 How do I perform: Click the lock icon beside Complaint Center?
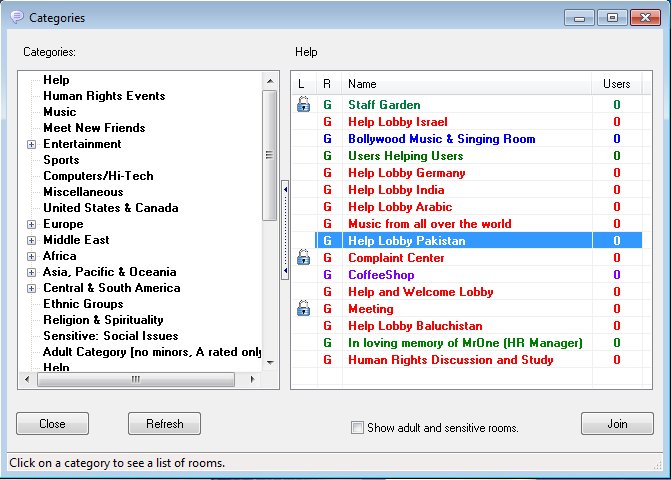pos(303,258)
